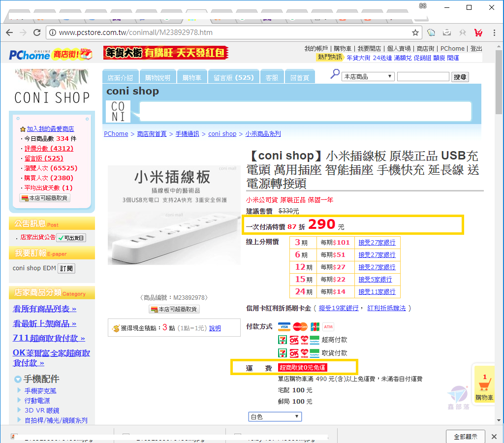The image size is (504, 443).
Task: Open the 手機麥克風 category
Action: [40, 391]
